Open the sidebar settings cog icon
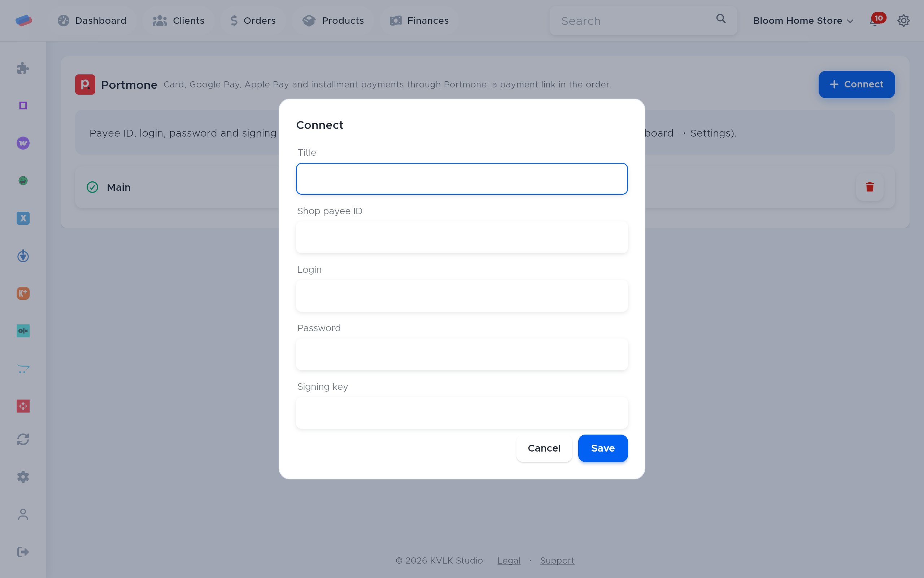Image resolution: width=924 pixels, height=578 pixels. (x=23, y=477)
